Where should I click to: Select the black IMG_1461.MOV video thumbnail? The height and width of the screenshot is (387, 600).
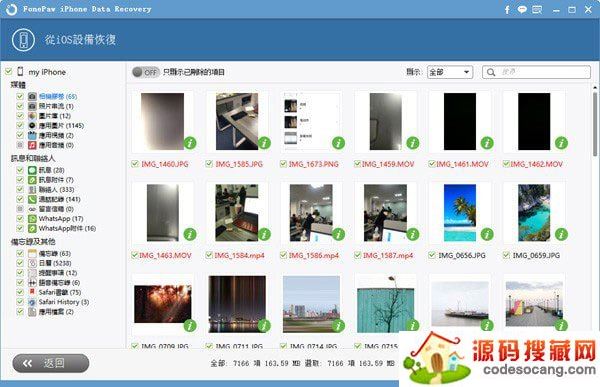(460, 121)
